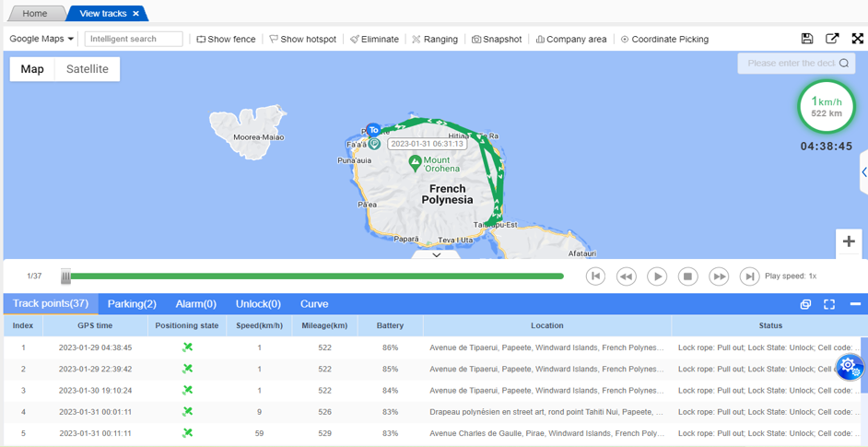The height and width of the screenshot is (447, 868).
Task: Collapse the map with the down chevron
Action: point(436,255)
